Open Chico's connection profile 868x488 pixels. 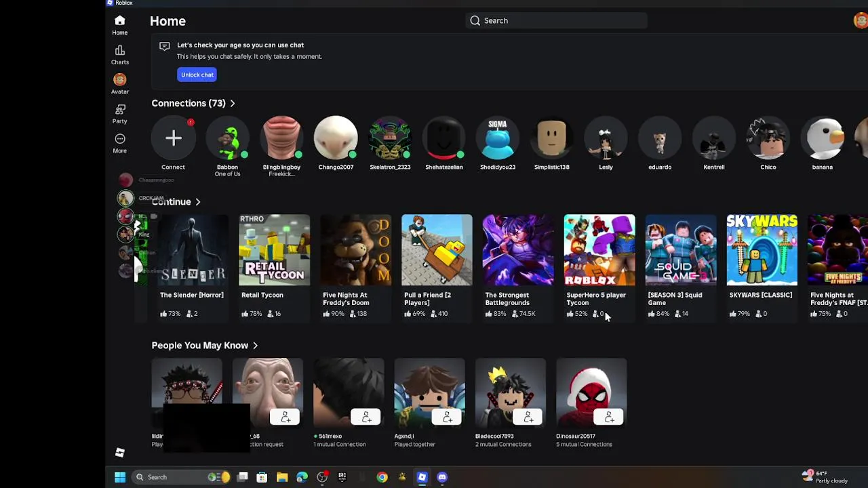point(768,138)
